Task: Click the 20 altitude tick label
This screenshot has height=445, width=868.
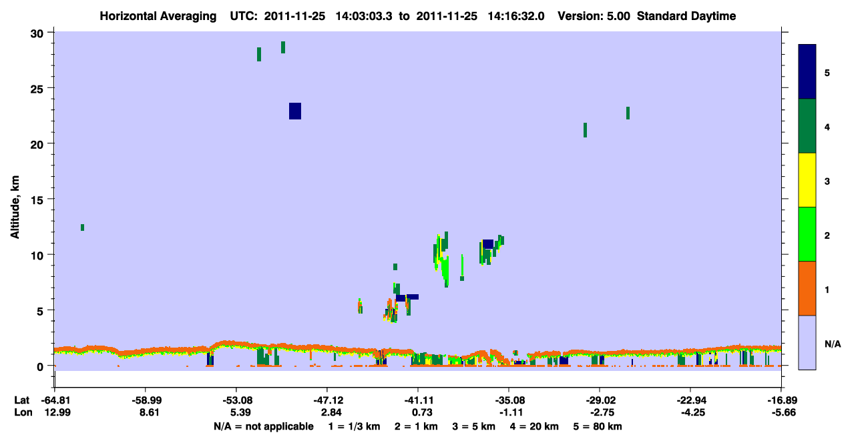Action: pos(38,143)
